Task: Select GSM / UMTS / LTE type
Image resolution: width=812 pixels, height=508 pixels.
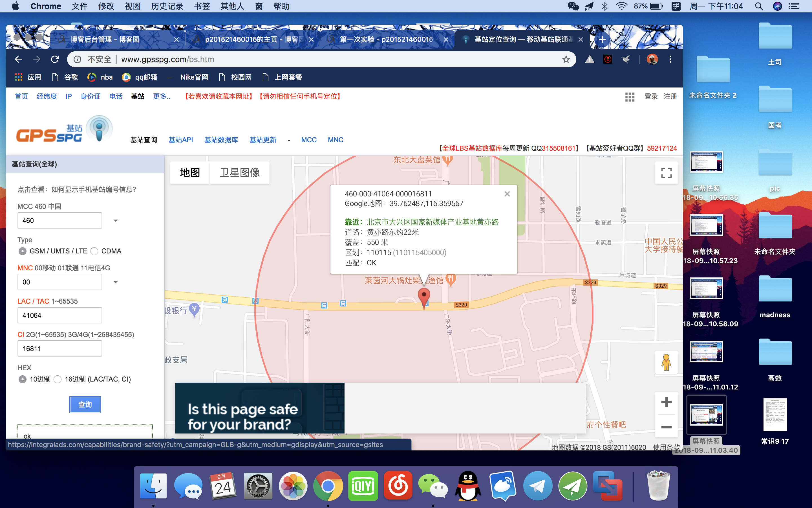Action: tap(22, 251)
